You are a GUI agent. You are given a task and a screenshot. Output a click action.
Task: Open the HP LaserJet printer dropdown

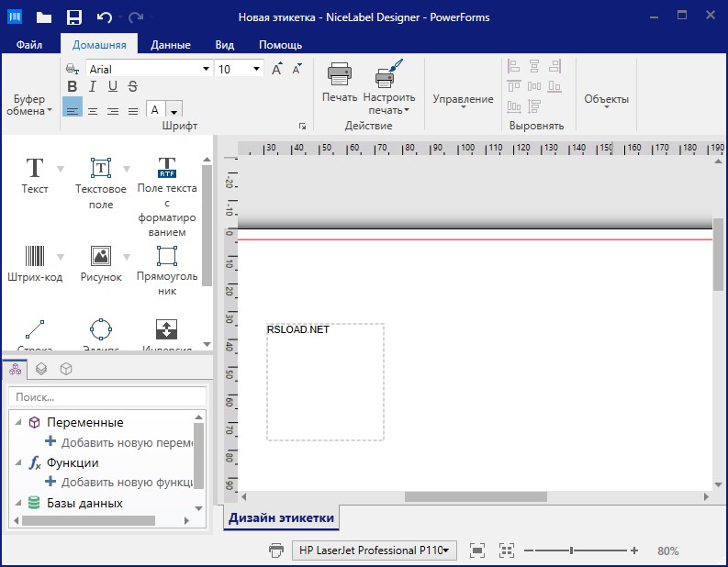coord(375,550)
